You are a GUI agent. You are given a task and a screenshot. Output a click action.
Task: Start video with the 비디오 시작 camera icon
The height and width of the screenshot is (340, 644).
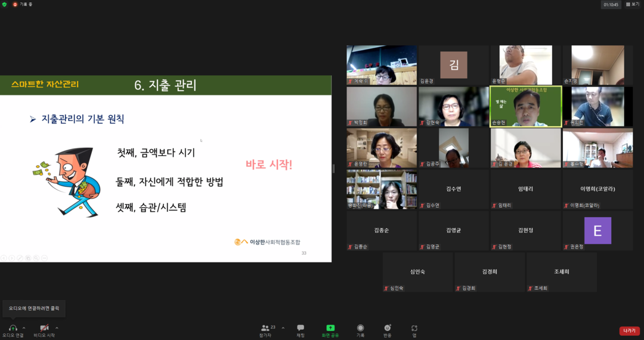44,327
